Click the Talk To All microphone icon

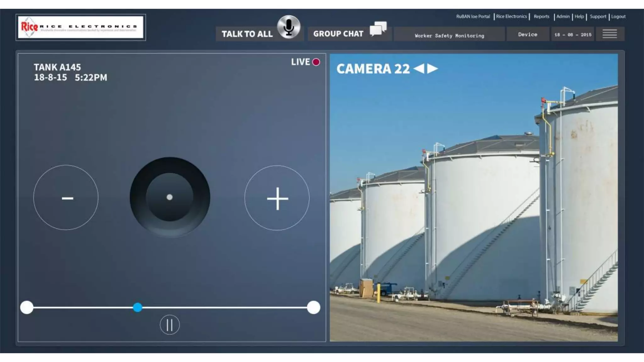(x=288, y=27)
